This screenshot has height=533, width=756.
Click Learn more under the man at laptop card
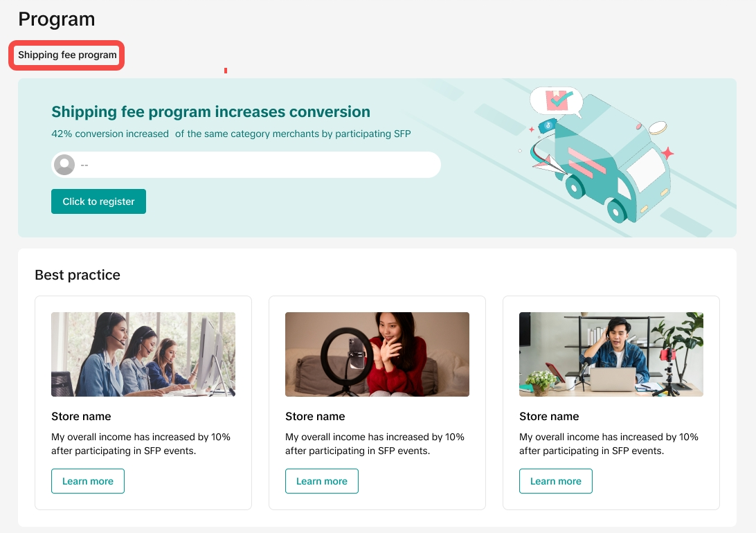556,481
